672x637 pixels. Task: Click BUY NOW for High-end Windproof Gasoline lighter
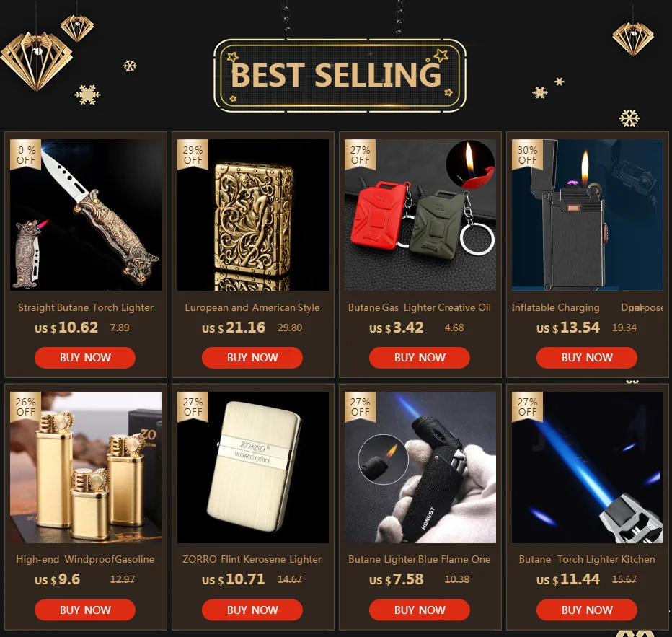[85, 610]
